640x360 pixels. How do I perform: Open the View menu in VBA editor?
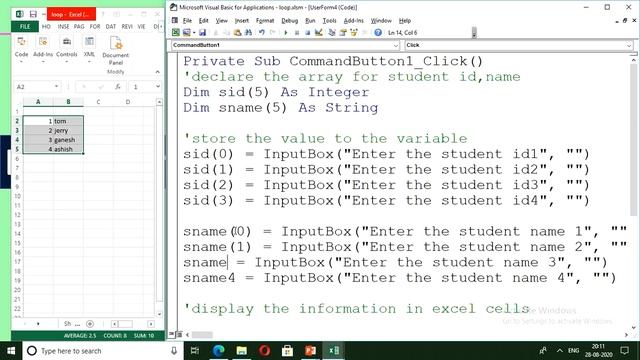[x=222, y=20]
